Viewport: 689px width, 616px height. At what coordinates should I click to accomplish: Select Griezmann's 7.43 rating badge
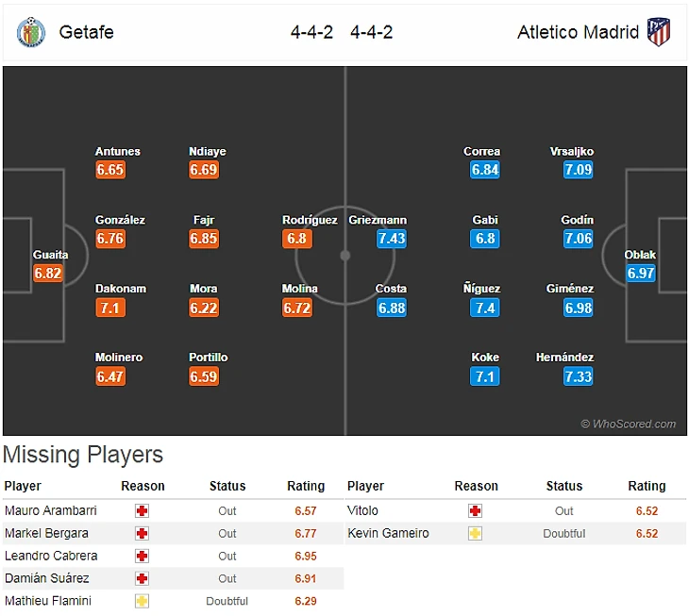tap(391, 239)
